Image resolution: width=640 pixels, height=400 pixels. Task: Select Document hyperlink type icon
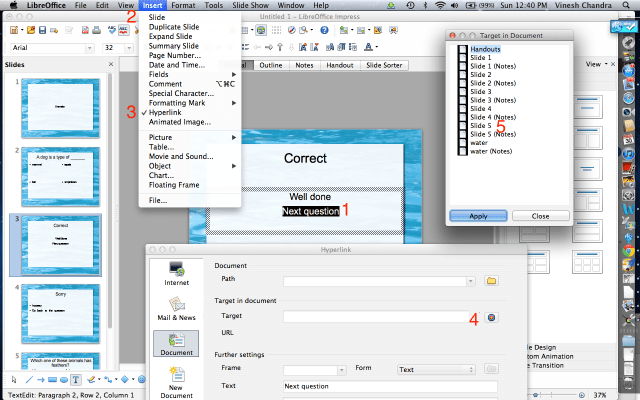tap(176, 345)
